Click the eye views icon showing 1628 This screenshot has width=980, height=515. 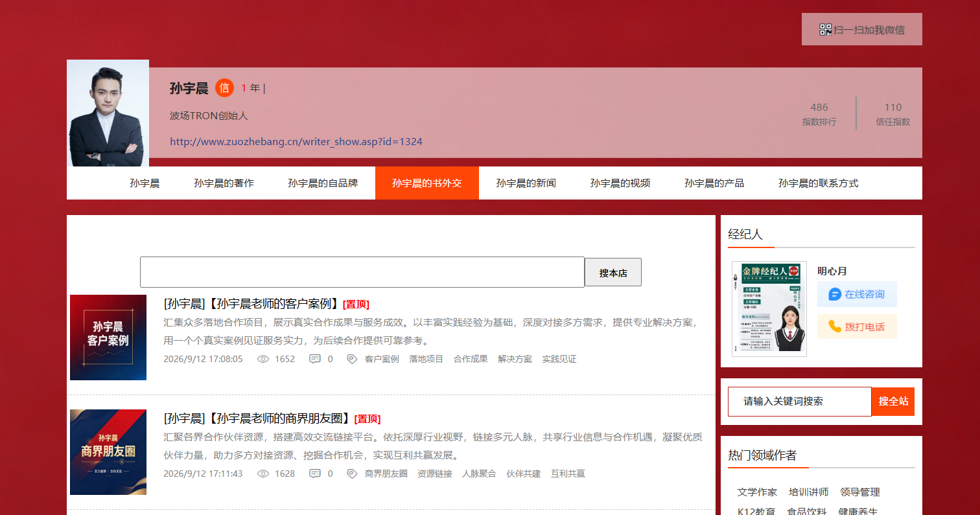pos(263,474)
